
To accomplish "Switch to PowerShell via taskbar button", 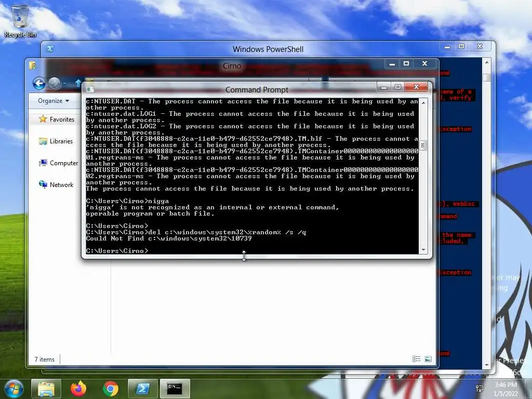I will tap(143, 389).
